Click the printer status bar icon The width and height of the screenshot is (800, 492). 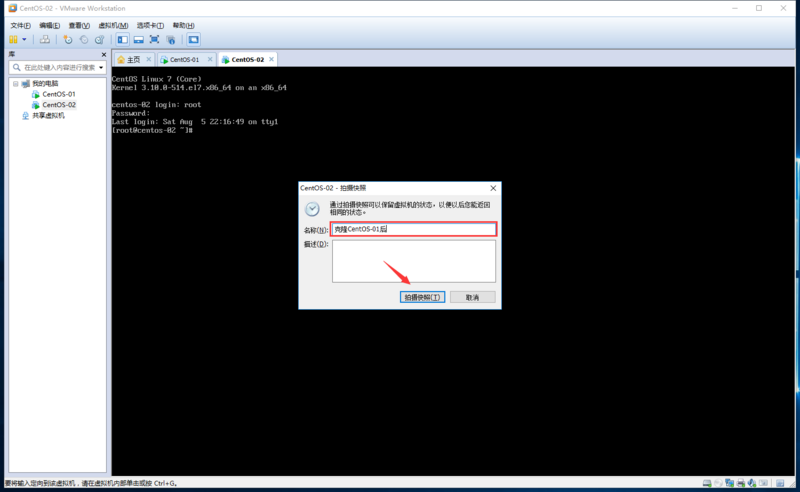pos(741,483)
